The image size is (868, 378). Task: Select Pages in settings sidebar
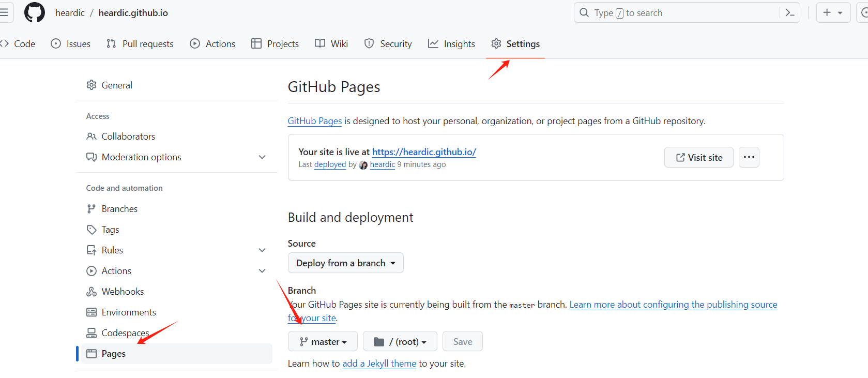point(177,354)
